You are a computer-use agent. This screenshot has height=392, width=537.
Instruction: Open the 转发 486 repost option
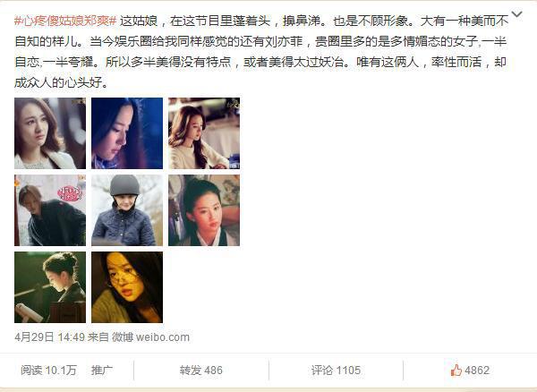tap(201, 371)
